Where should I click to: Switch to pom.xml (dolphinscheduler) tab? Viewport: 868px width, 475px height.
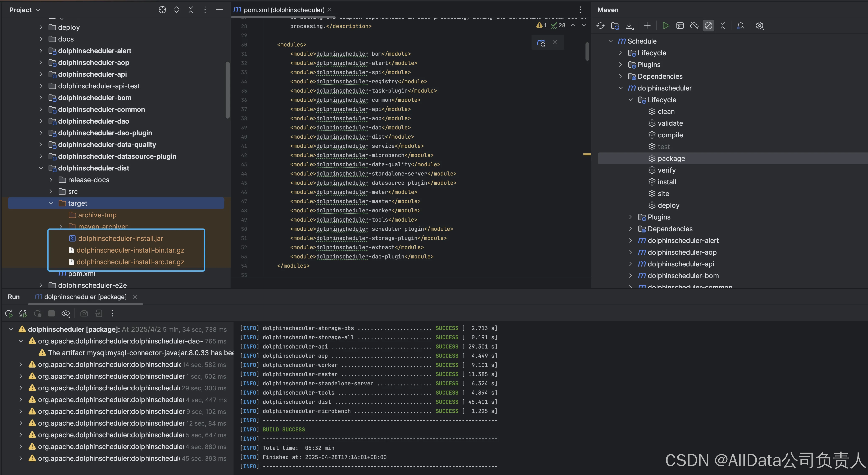284,10
